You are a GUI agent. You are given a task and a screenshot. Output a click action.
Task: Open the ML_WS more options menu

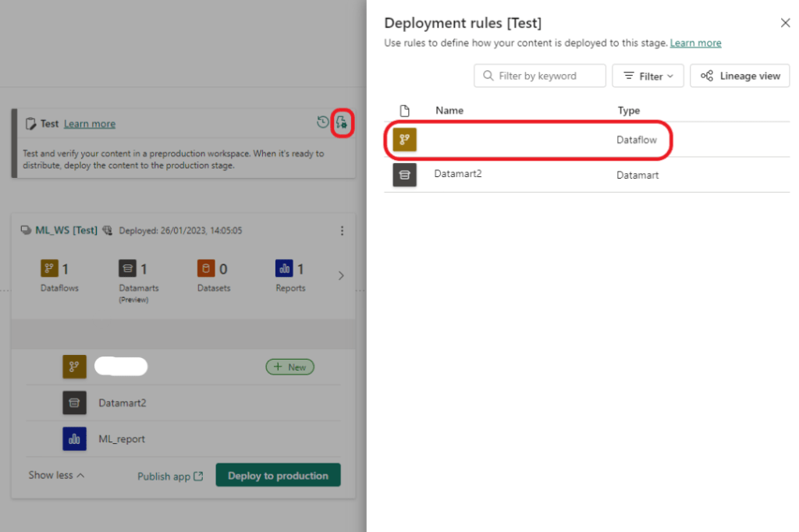[x=341, y=231]
